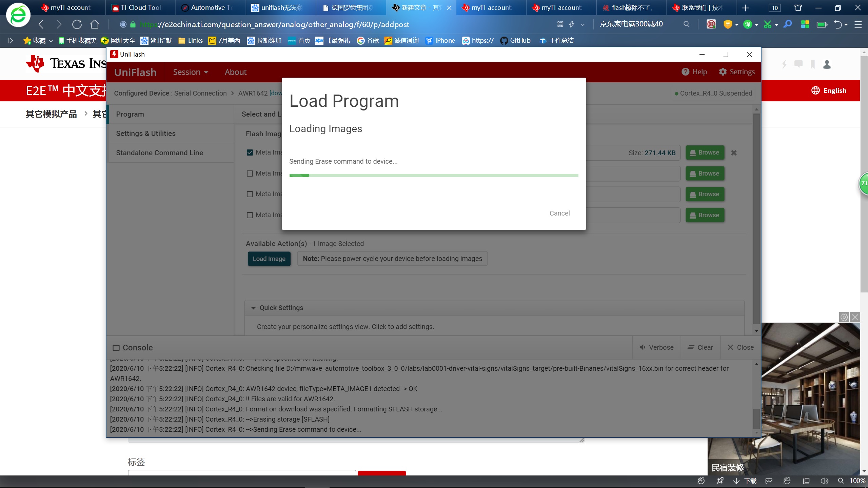Close the 民宿装修 advertisement

tap(855, 317)
